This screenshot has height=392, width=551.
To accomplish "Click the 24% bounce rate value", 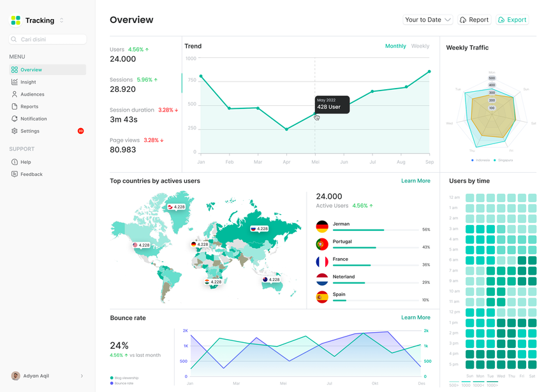I will (119, 345).
